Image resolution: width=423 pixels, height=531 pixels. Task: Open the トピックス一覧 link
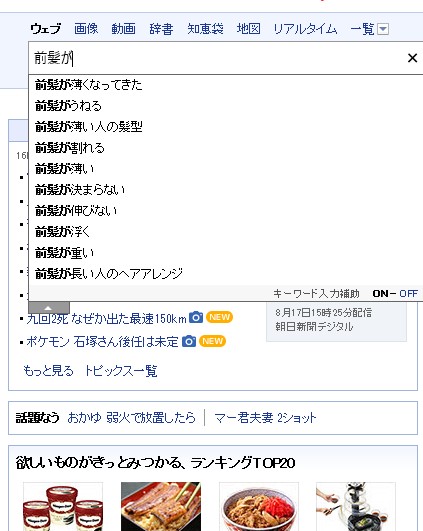(x=121, y=370)
